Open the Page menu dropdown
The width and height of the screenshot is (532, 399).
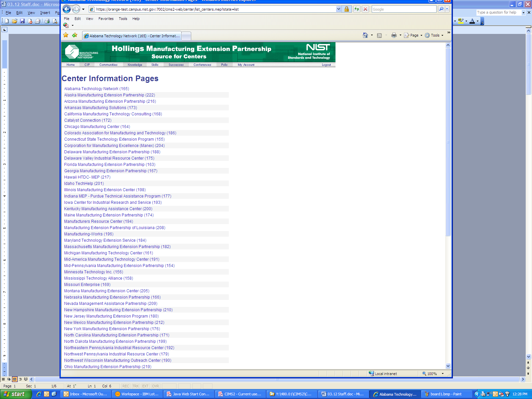[413, 35]
